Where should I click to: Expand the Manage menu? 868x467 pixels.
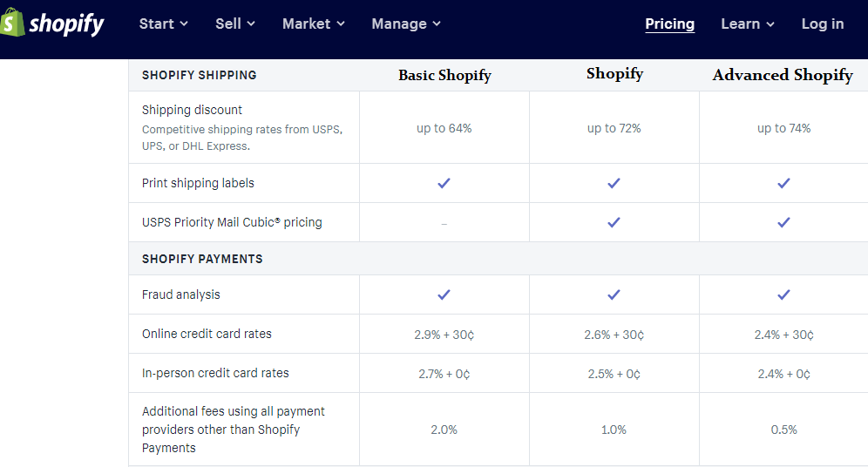coord(406,24)
